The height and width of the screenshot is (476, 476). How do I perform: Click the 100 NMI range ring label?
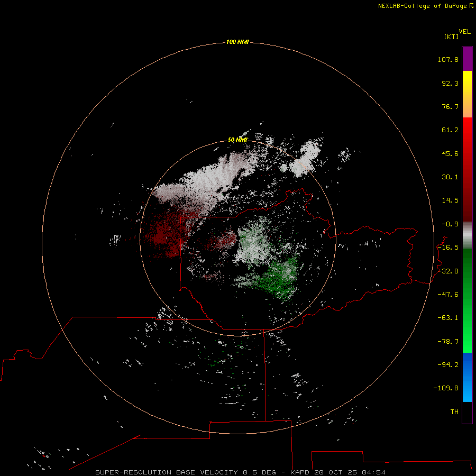click(237, 42)
